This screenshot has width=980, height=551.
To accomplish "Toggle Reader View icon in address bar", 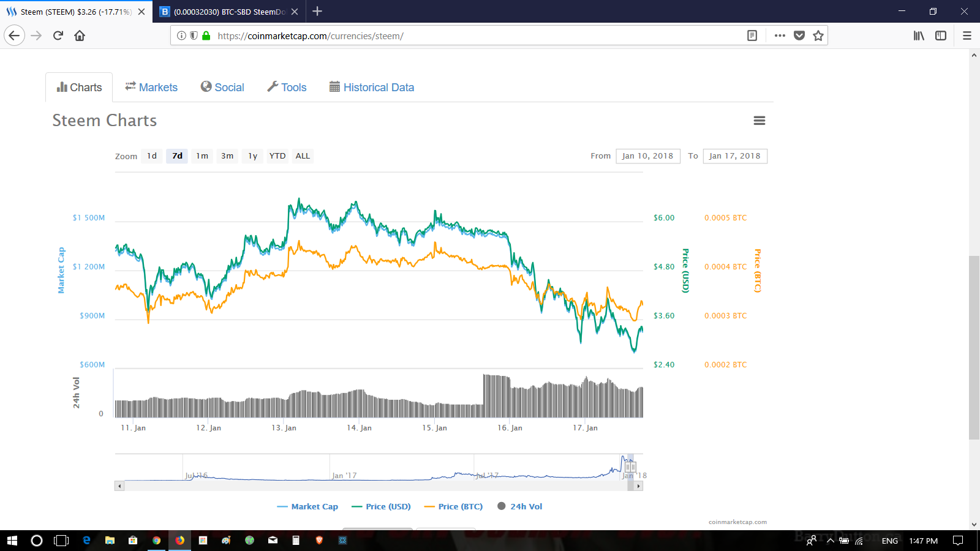I will [x=752, y=36].
